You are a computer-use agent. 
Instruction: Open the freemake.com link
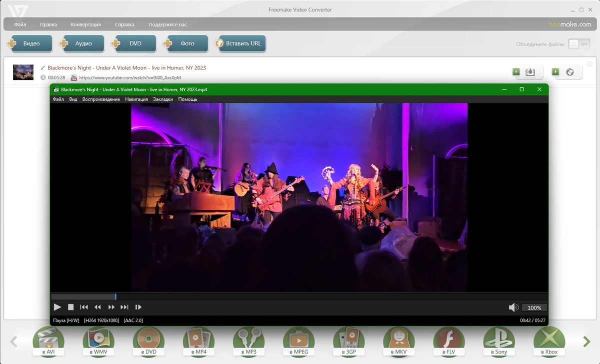click(569, 24)
